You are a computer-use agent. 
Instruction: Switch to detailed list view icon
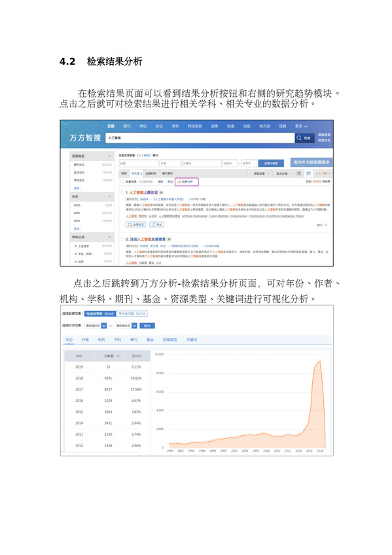click(308, 173)
